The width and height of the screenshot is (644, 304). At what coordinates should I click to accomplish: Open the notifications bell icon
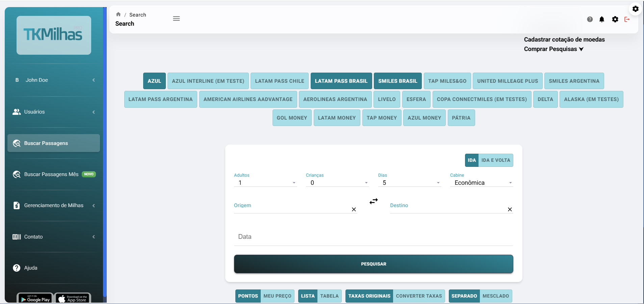[602, 19]
